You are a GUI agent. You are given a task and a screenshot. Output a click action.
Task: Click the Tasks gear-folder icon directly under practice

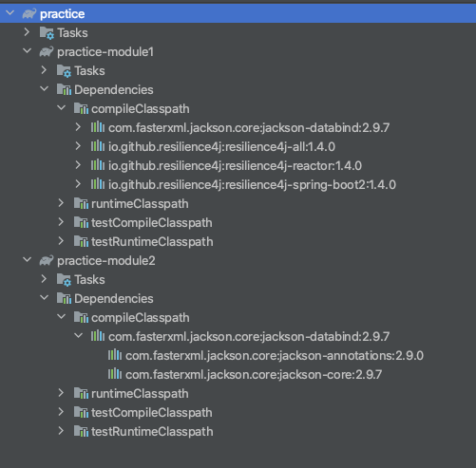coord(47,33)
